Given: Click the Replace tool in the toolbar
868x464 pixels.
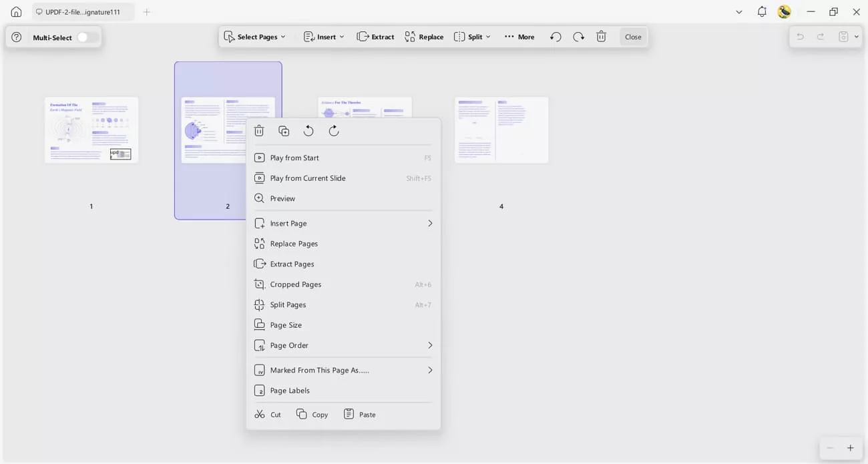Looking at the screenshot, I should [x=423, y=37].
